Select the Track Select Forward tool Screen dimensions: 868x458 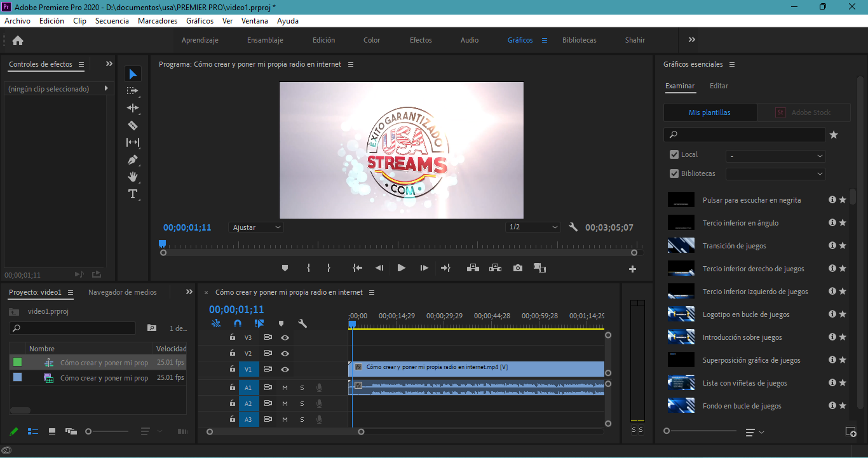pos(132,91)
